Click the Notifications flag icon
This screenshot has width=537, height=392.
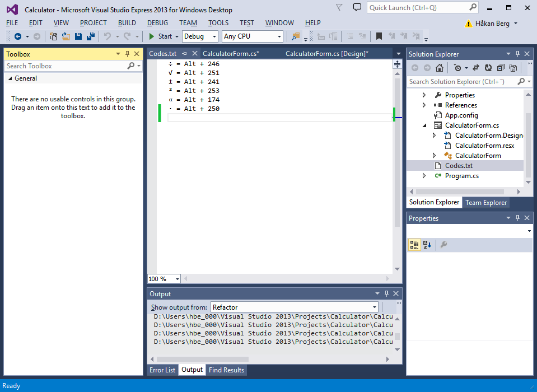pos(339,7)
